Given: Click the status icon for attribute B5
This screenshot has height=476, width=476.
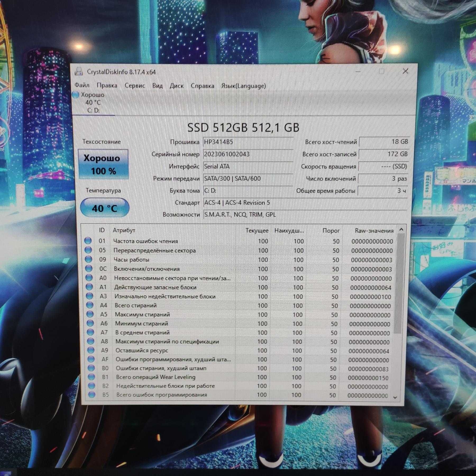Looking at the screenshot, I should coord(92,395).
